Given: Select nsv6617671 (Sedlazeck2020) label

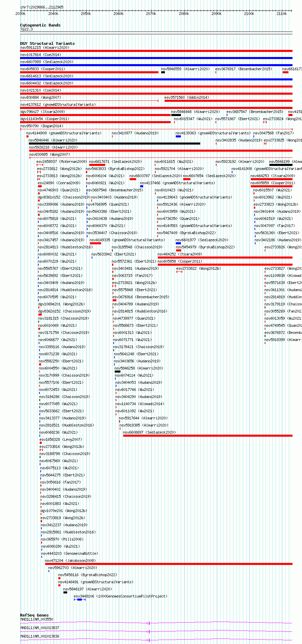Looking at the screenshot, I should (x=115, y=162).
